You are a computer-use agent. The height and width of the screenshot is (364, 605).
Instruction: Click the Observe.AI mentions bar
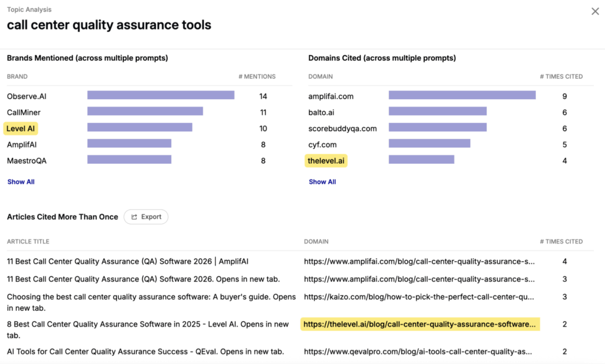[x=161, y=95]
